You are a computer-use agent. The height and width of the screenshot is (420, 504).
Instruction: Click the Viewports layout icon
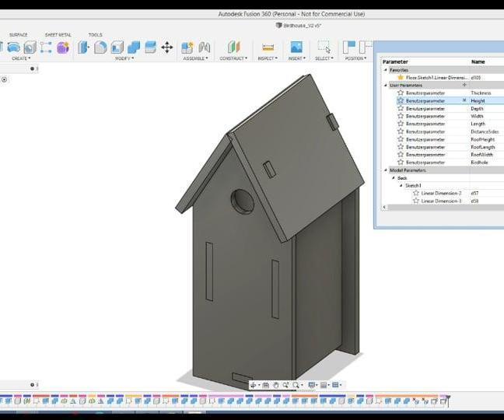tap(335, 385)
